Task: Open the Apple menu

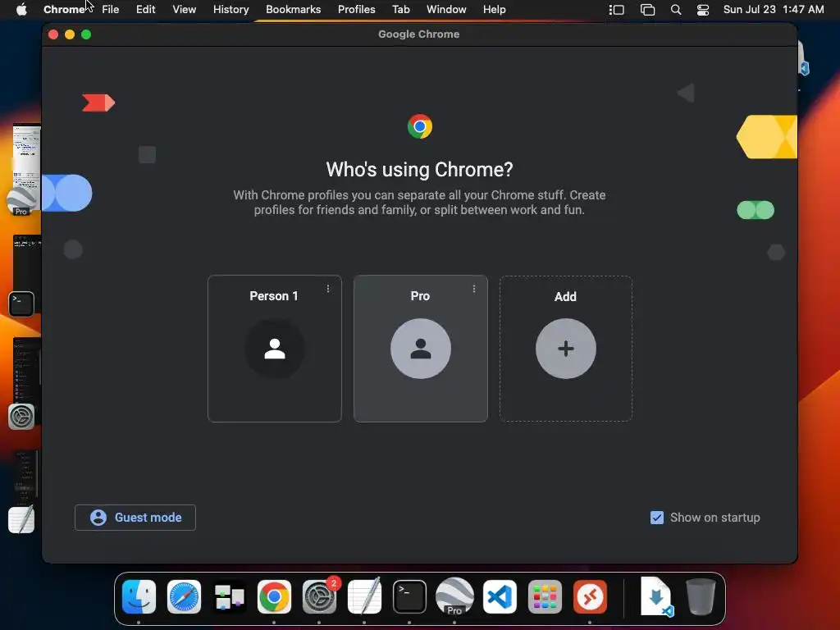Action: pos(21,10)
